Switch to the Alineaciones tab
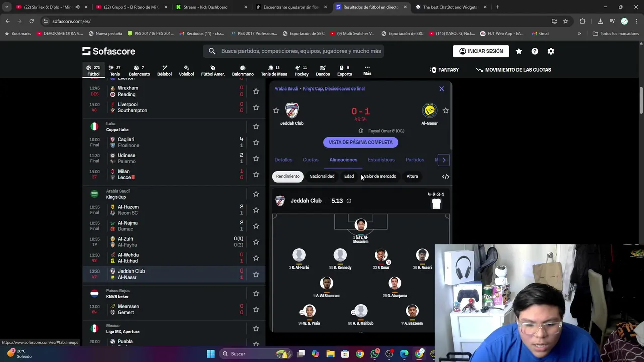The width and height of the screenshot is (644, 362). point(343,160)
